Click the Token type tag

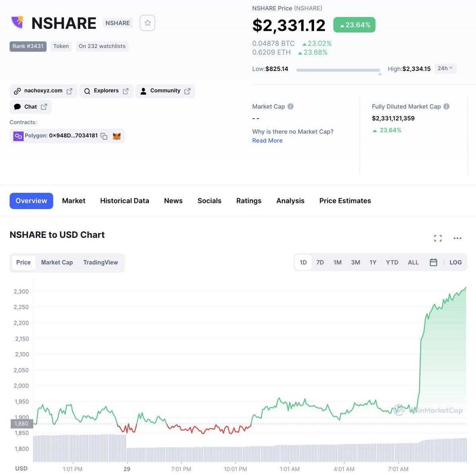61,46
